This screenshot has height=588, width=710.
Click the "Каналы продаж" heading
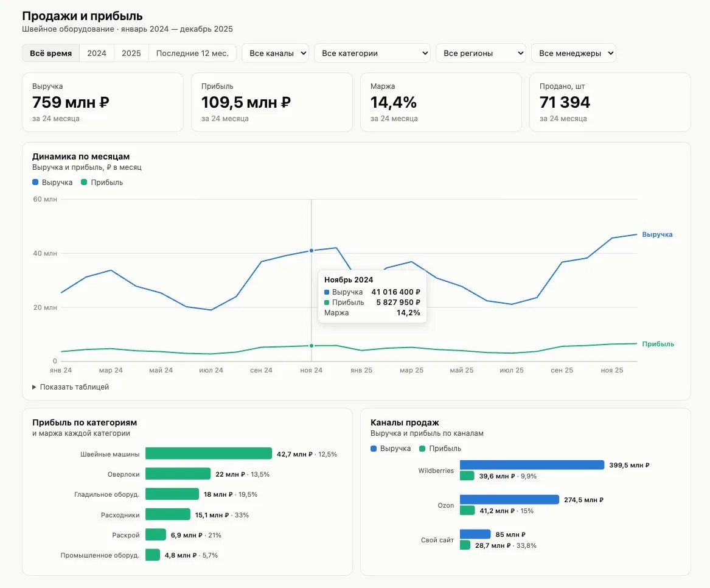pos(405,422)
